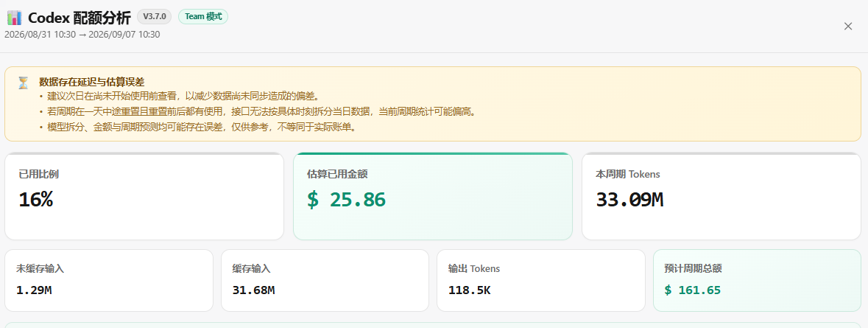Click the 输出 Tokens 118.5K card
Screen dimensions: 868x328
tap(541, 280)
